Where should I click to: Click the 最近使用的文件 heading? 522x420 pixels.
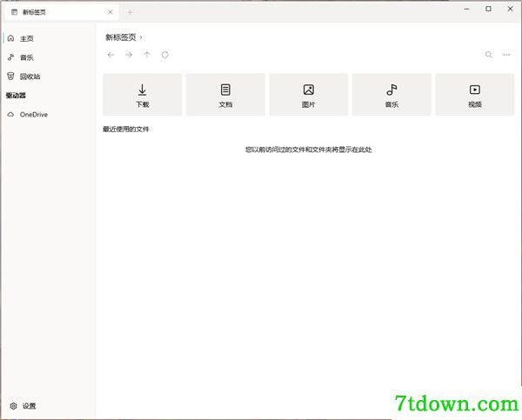(126, 129)
